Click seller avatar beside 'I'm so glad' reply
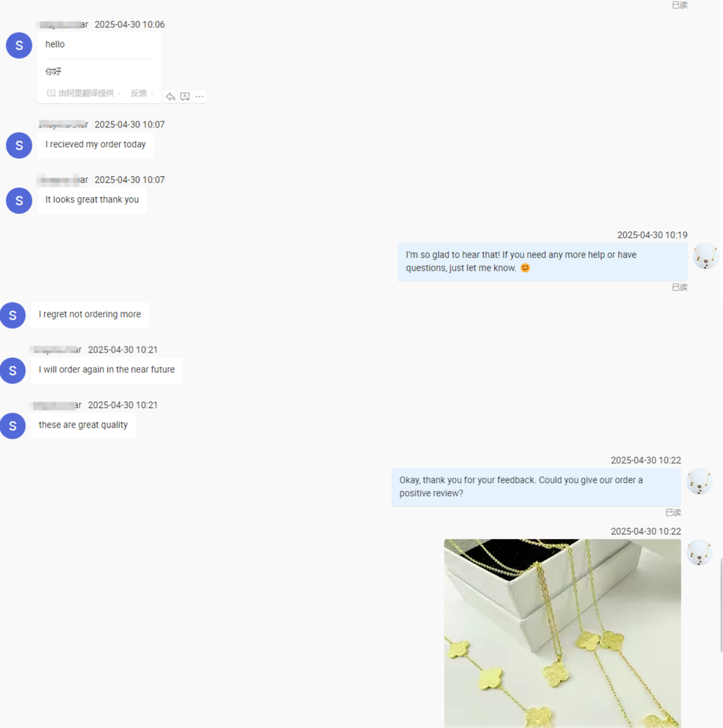Viewport: 723px width, 728px height. click(x=706, y=256)
